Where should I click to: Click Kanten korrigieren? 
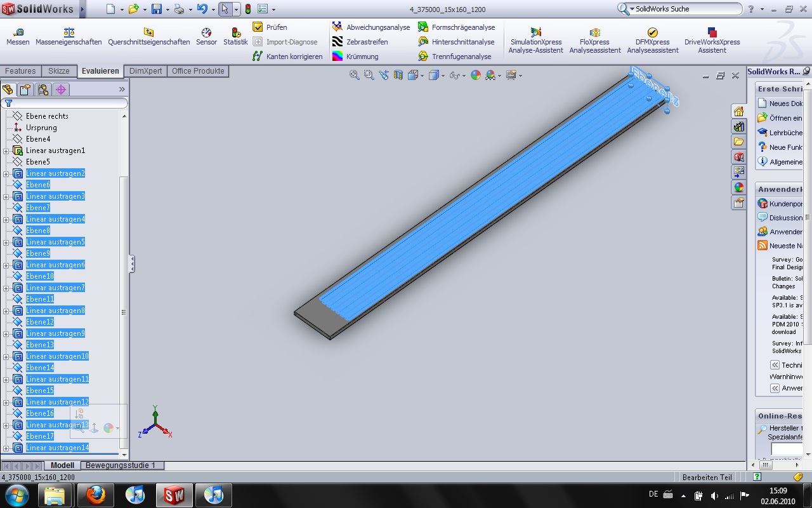(287, 57)
